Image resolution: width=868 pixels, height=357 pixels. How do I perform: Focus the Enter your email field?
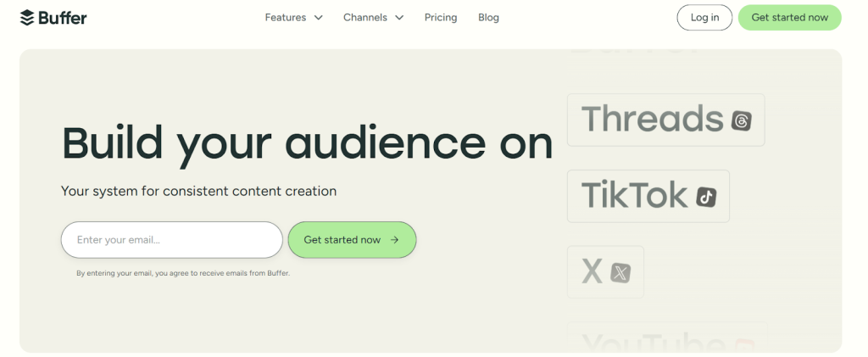(x=171, y=240)
